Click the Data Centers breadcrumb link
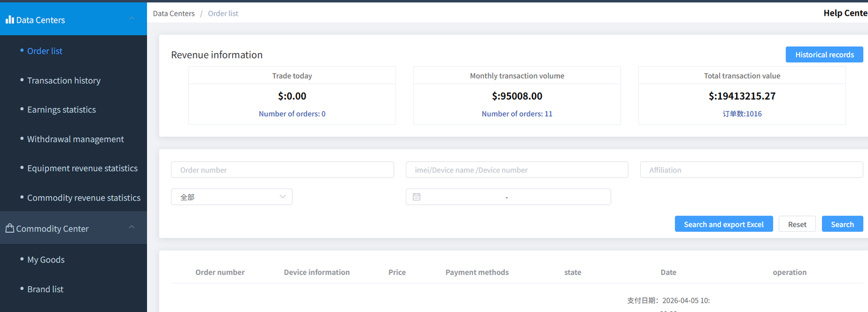This screenshot has width=868, height=312. (174, 14)
